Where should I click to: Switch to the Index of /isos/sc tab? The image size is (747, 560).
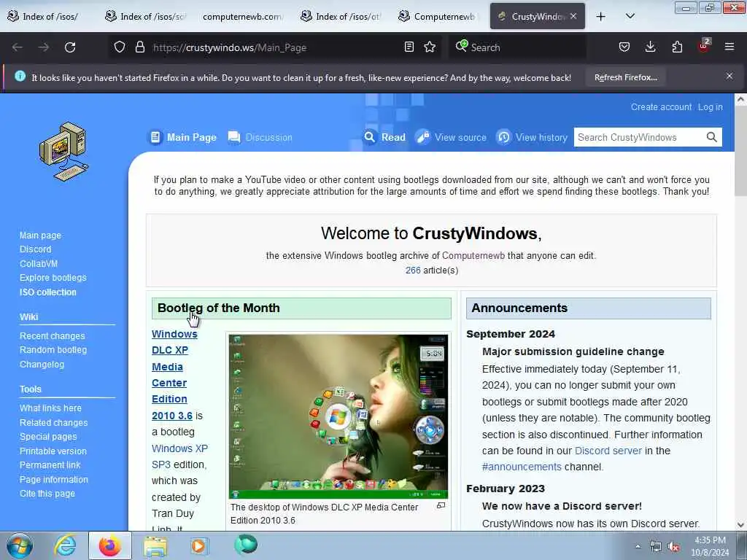pos(145,17)
